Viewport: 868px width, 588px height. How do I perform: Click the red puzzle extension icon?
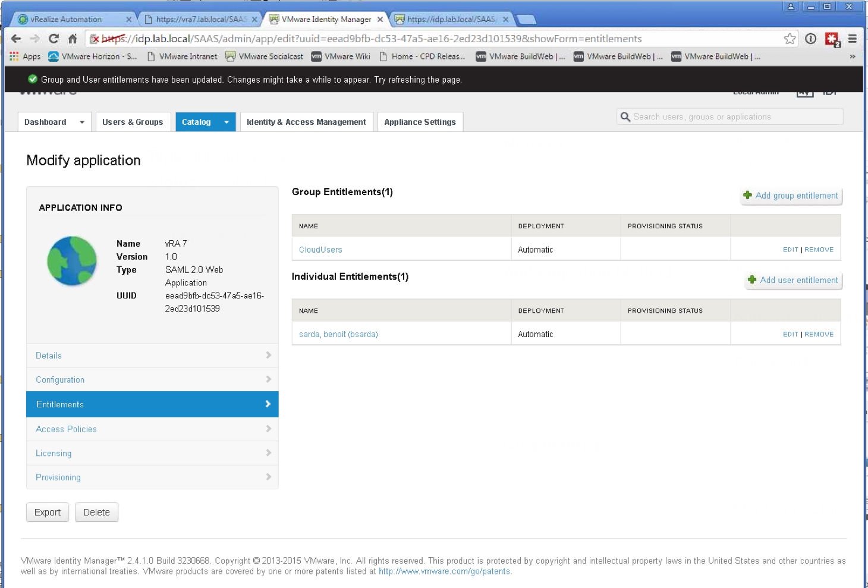coord(832,39)
